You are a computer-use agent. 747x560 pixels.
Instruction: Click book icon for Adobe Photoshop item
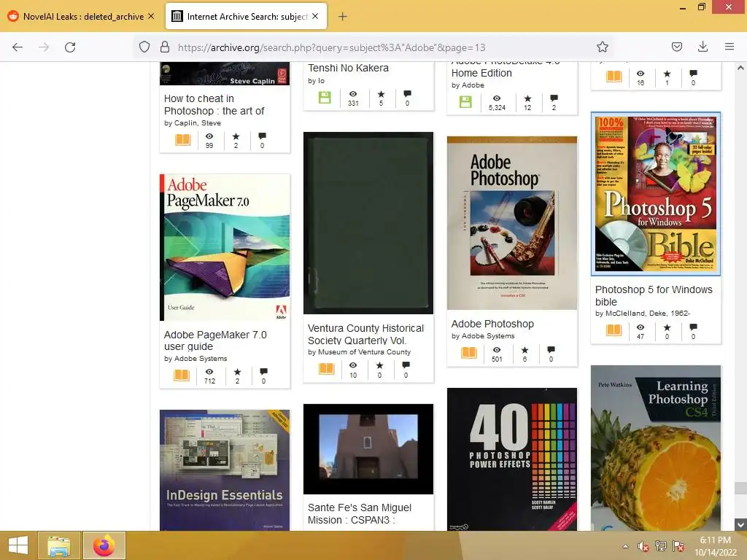(469, 353)
